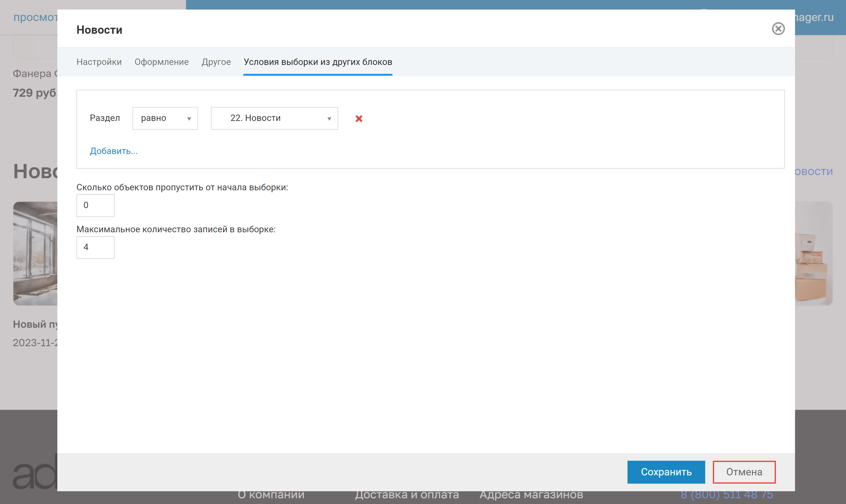Open the Адреса магазинов footer link

[531, 495]
